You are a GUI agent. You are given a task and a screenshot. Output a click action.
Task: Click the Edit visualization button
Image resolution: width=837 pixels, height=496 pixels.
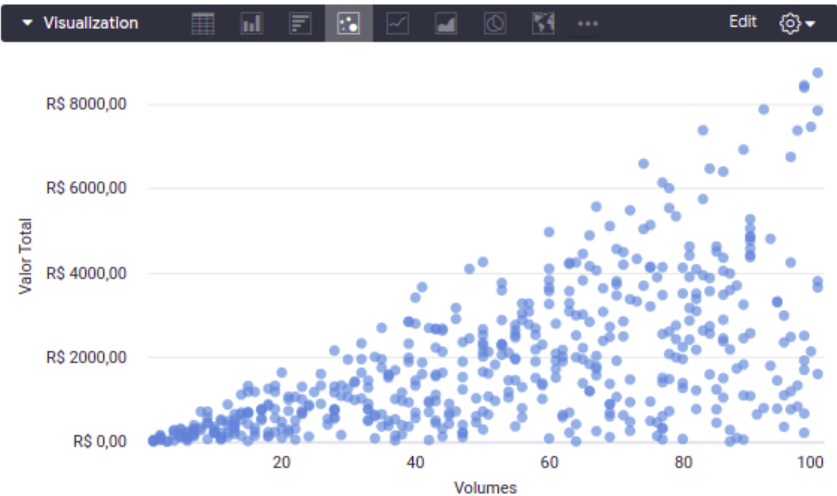click(x=743, y=22)
